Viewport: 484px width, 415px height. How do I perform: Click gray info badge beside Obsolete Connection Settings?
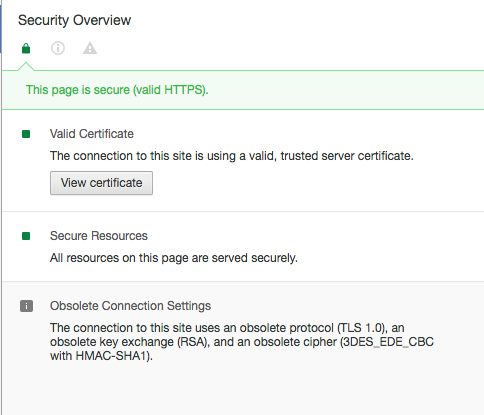pyautogui.click(x=26, y=306)
